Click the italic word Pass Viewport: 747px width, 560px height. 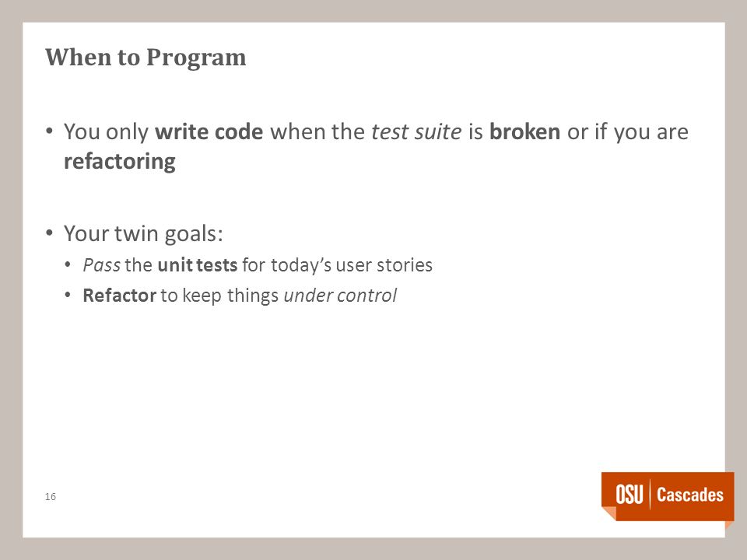pyautogui.click(x=101, y=264)
